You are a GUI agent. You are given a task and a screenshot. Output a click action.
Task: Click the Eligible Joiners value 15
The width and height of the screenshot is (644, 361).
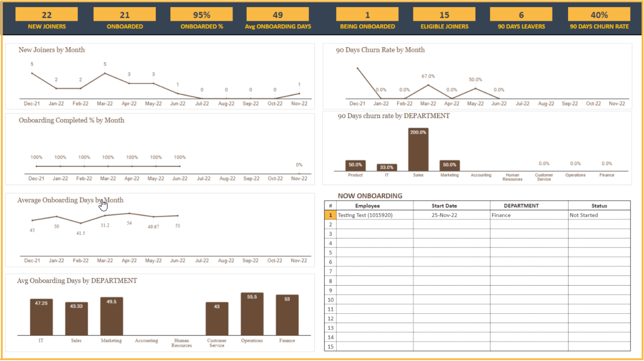(444, 15)
